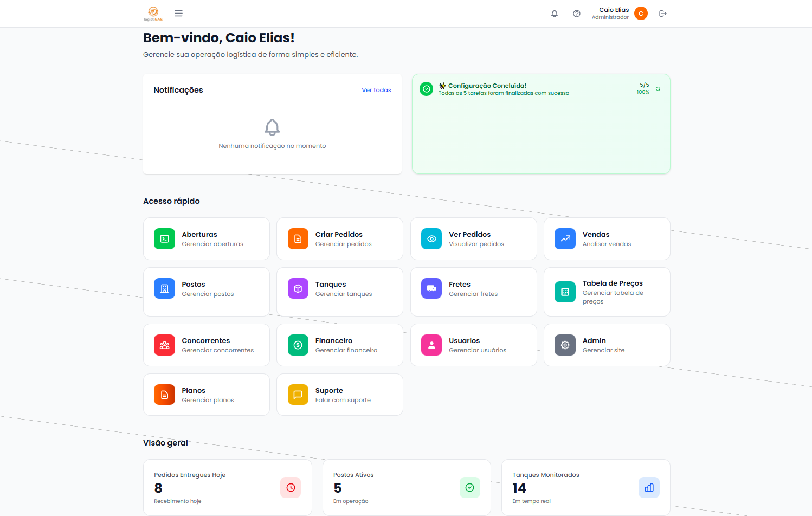Open the Ver todas notifications link
812x516 pixels.
click(x=376, y=90)
